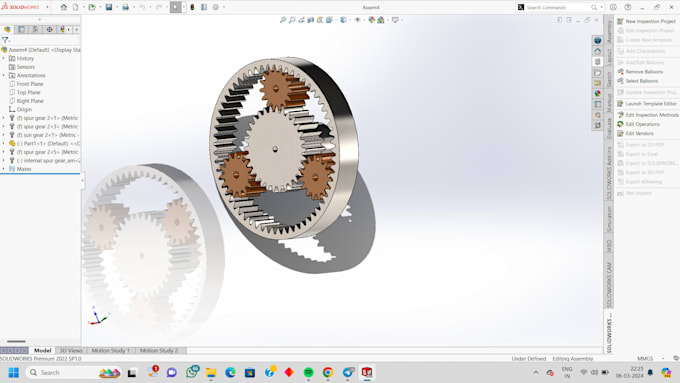Expand the Annotations tree node
Viewport: 680px width, 383px height.
coord(4,75)
